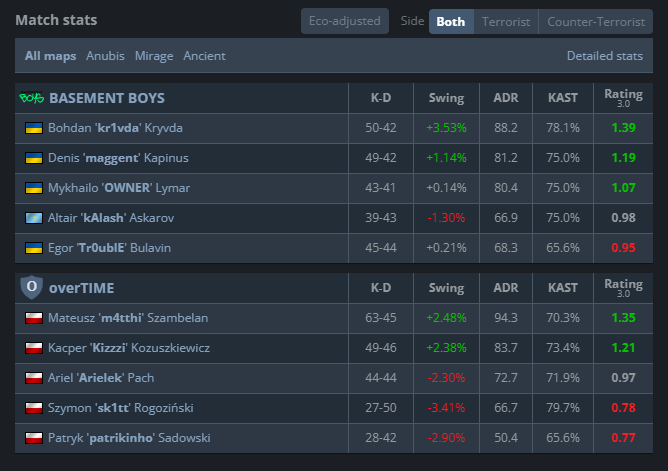Click maggent's 49-42 K-D cell
The height and width of the screenshot is (471, 668).
(x=381, y=158)
